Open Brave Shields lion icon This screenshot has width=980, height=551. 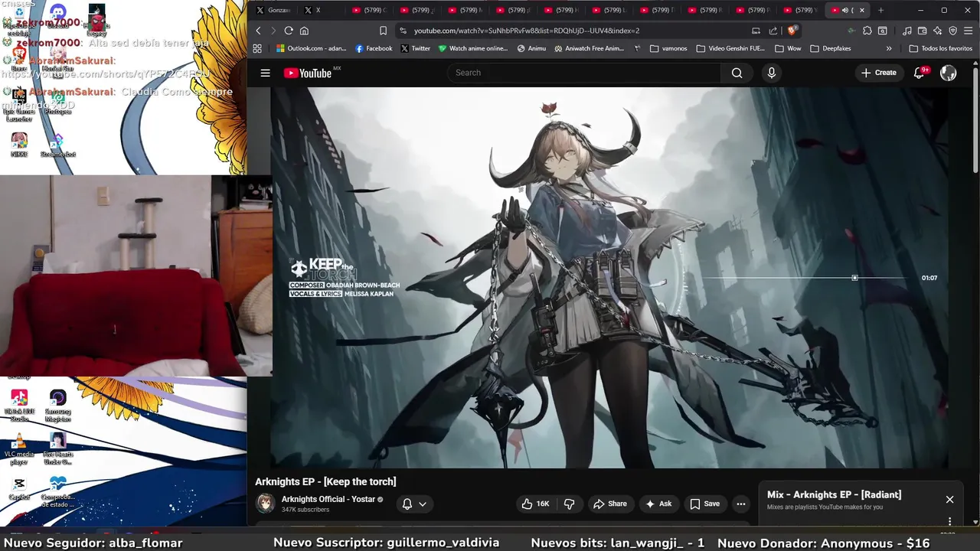coord(792,31)
